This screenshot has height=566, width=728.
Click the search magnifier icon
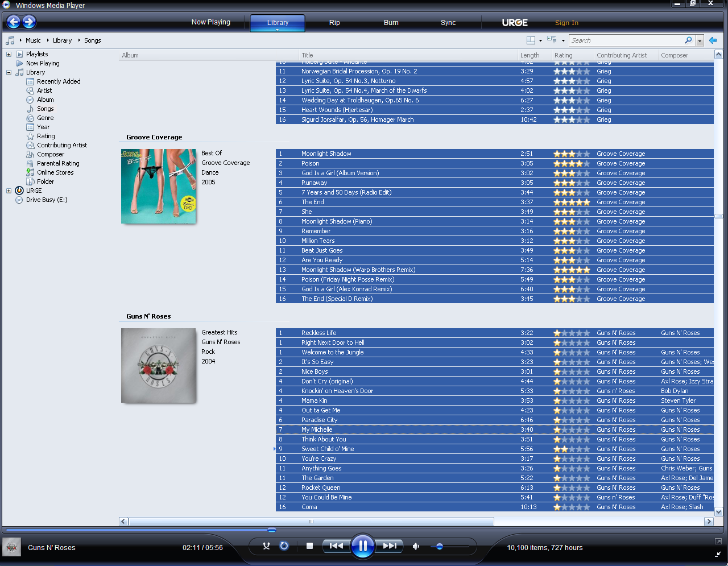click(688, 40)
